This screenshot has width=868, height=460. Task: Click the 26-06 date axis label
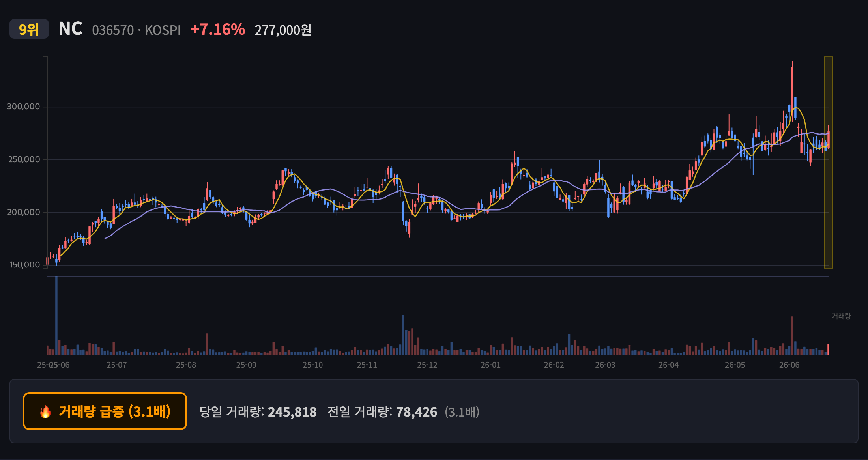click(789, 365)
